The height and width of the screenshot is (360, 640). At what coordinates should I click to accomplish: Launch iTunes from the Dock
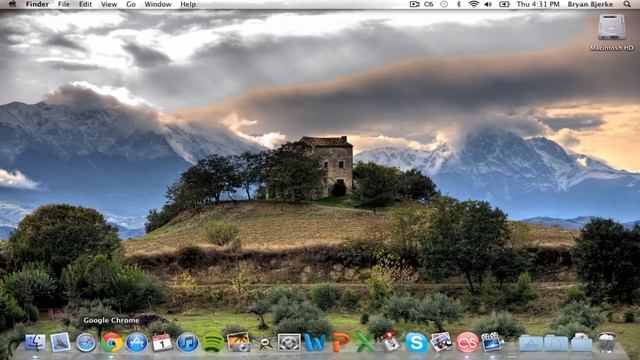[187, 342]
